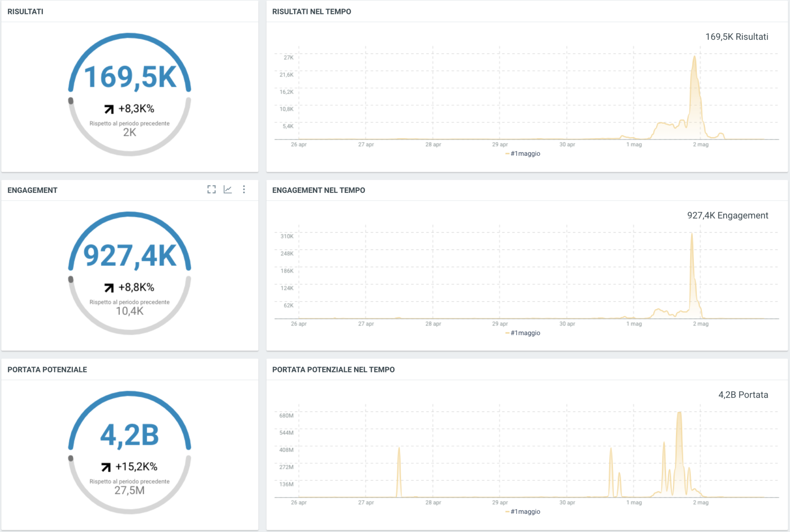This screenshot has width=790, height=532.
Task: Click the tallest spike in Portata potenziale chart
Action: pyautogui.click(x=679, y=413)
